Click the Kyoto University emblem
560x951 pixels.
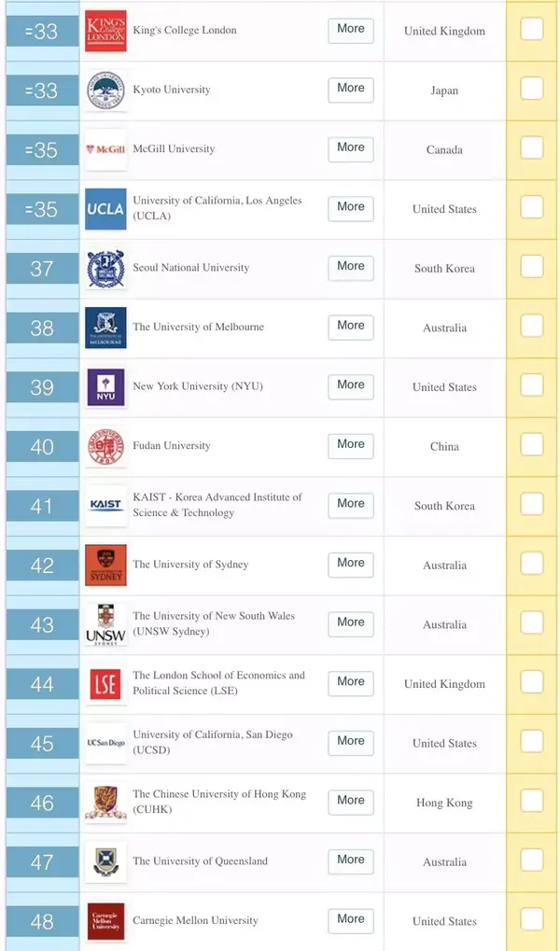[105, 90]
